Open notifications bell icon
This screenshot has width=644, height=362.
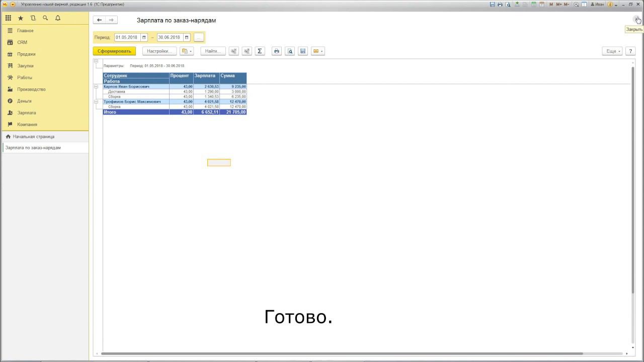point(58,18)
